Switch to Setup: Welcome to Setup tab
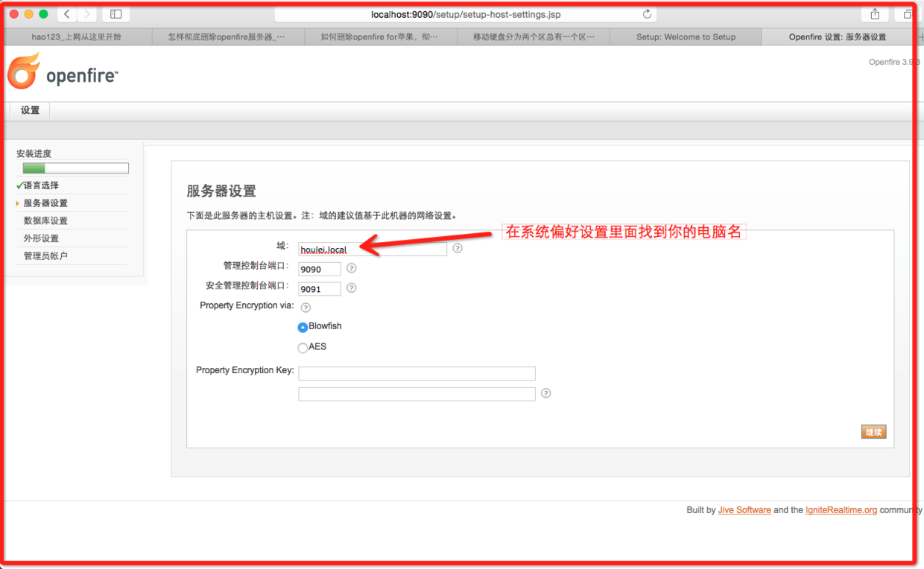The width and height of the screenshot is (924, 569). [x=686, y=36]
